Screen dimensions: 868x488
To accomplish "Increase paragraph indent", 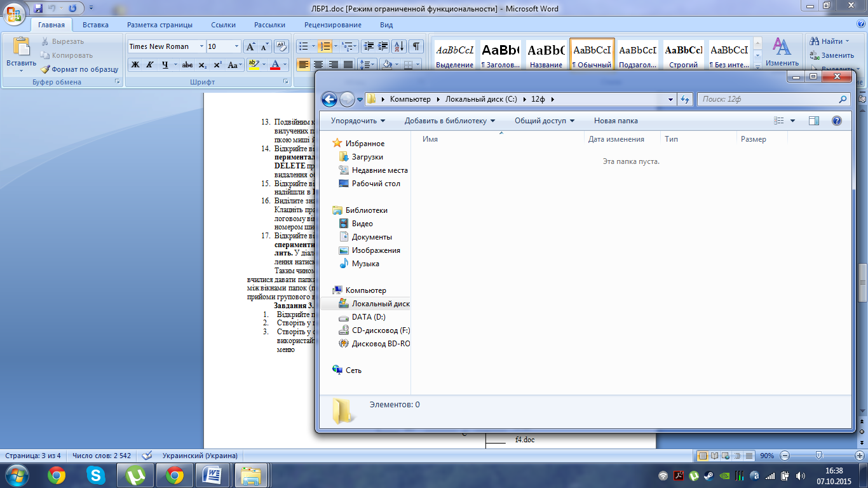I will click(x=383, y=46).
